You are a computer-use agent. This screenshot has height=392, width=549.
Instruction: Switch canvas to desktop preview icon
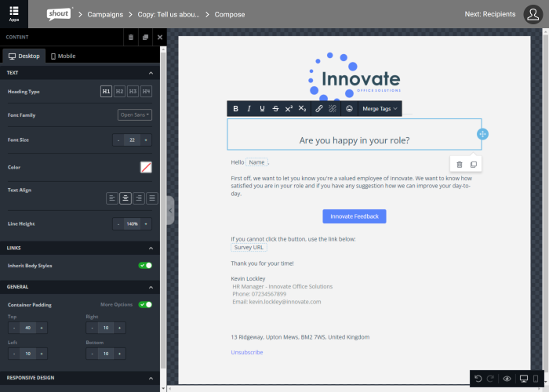pos(524,379)
